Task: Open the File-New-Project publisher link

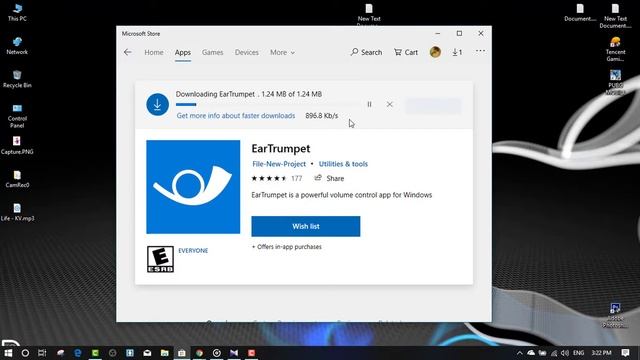Action: point(279,164)
